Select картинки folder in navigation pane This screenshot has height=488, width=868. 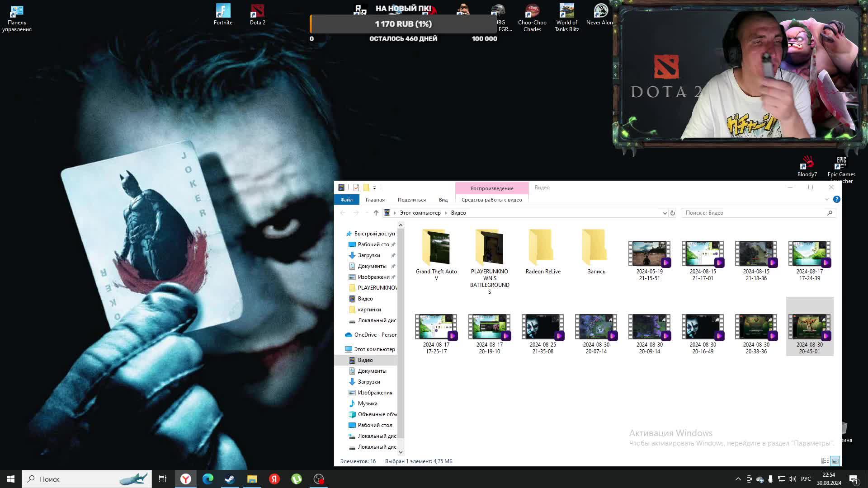pyautogui.click(x=369, y=310)
